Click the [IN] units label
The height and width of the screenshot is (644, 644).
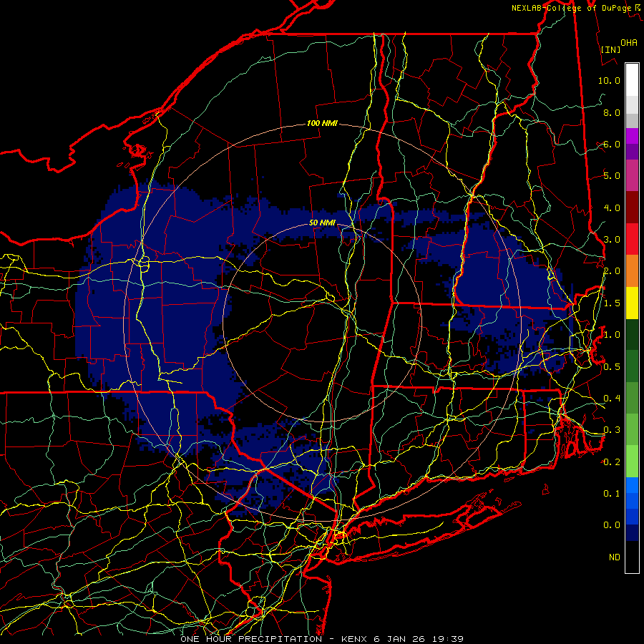(x=610, y=49)
